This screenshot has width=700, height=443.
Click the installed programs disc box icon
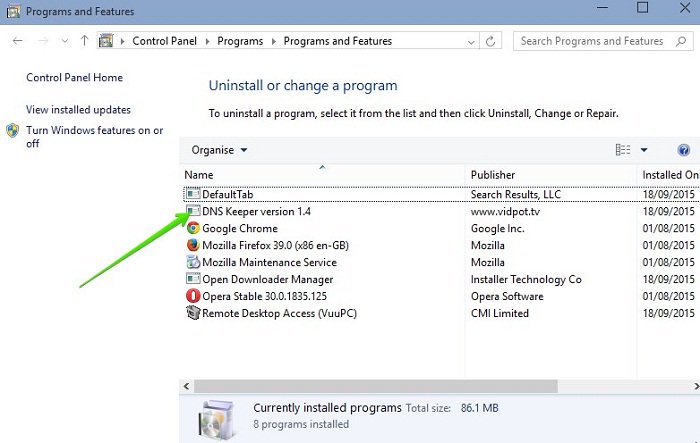(216, 421)
